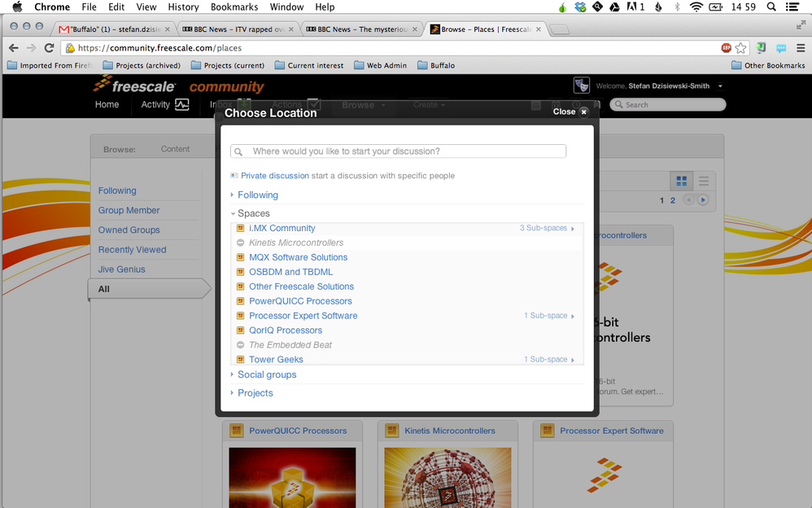Viewport: 812px width, 508px height.
Task: Open the user account dropdown arrow
Action: 720,86
